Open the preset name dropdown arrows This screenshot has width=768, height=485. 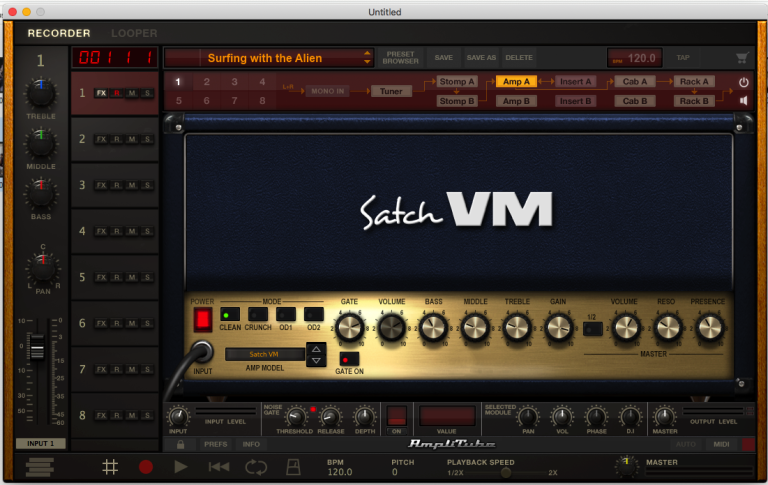pos(367,58)
